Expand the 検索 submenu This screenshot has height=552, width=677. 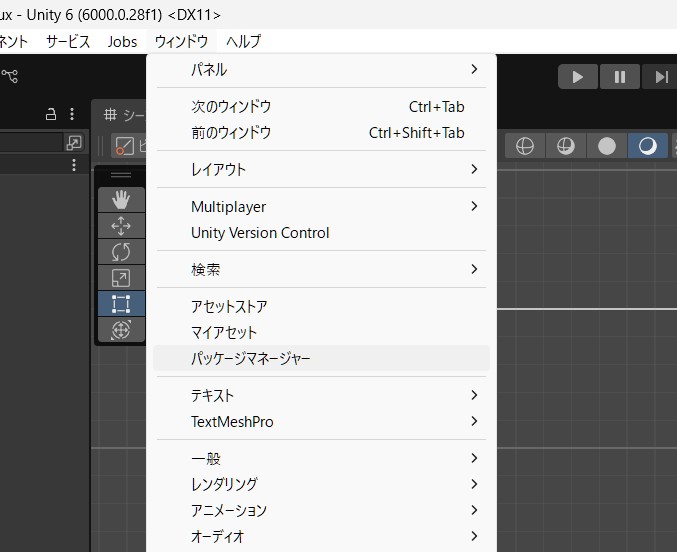pyautogui.click(x=321, y=270)
